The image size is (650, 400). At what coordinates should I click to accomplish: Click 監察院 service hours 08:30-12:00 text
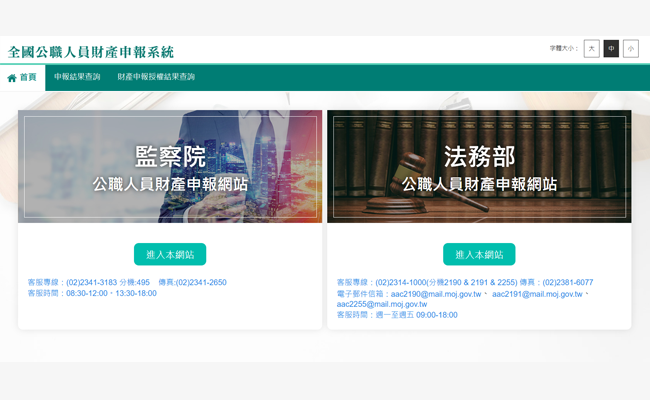click(85, 293)
